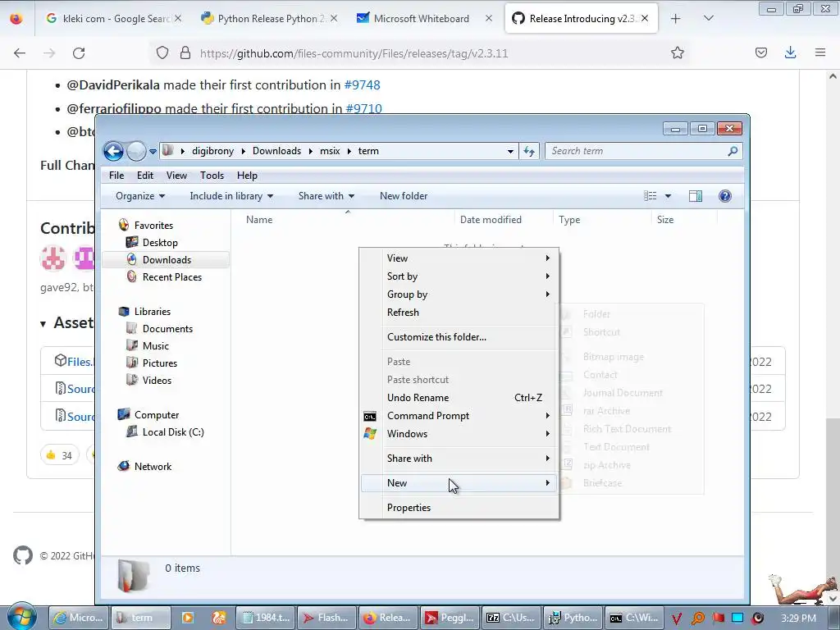
Task: Open the more view options arrow
Action: click(x=668, y=196)
